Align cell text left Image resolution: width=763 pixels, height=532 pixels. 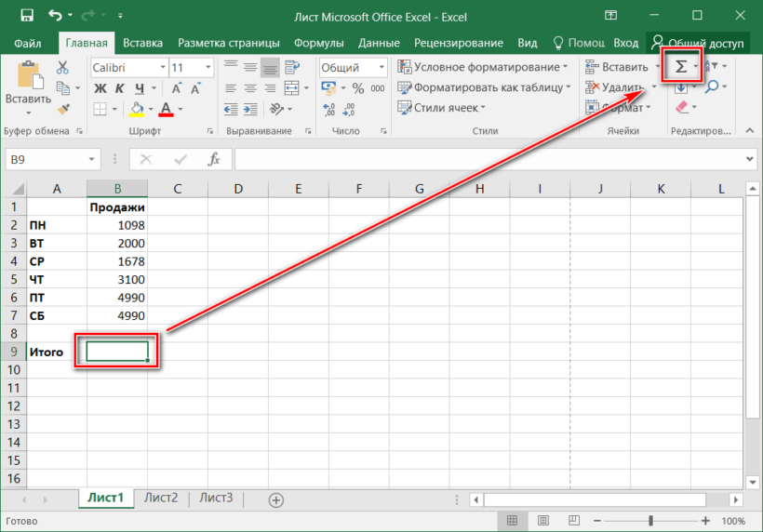pos(231,88)
